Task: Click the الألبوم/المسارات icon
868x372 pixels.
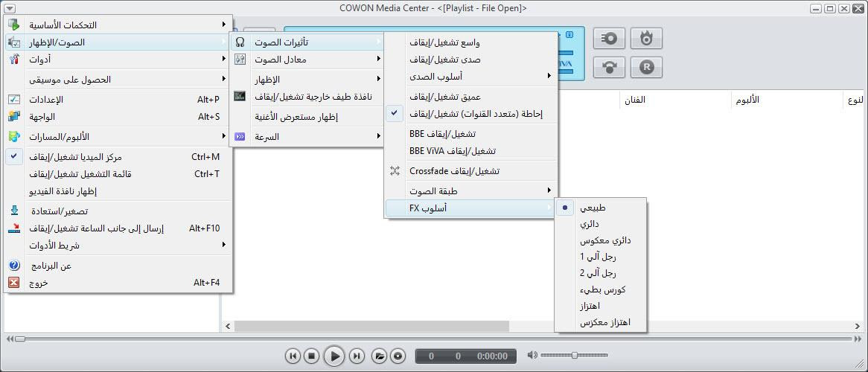Action: pos(14,136)
